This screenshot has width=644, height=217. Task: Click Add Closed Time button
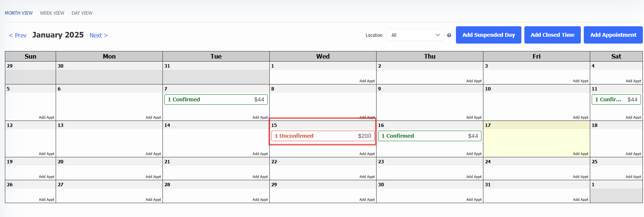pos(553,35)
